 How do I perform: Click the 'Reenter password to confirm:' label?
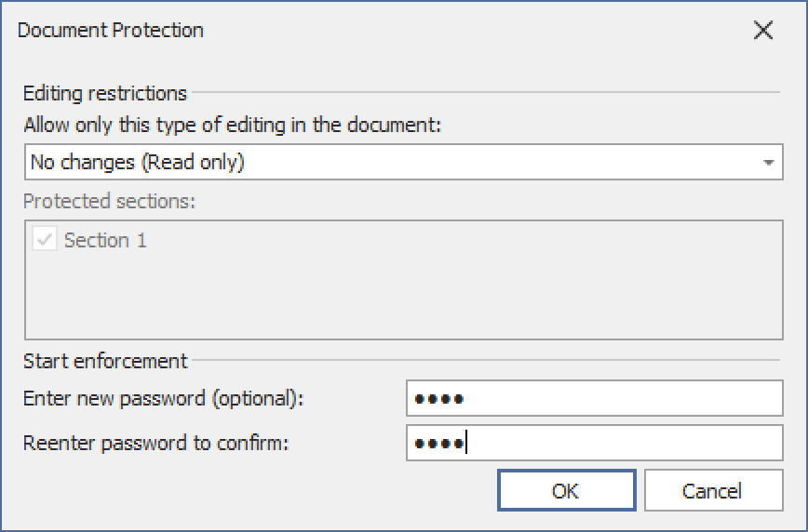(156, 443)
